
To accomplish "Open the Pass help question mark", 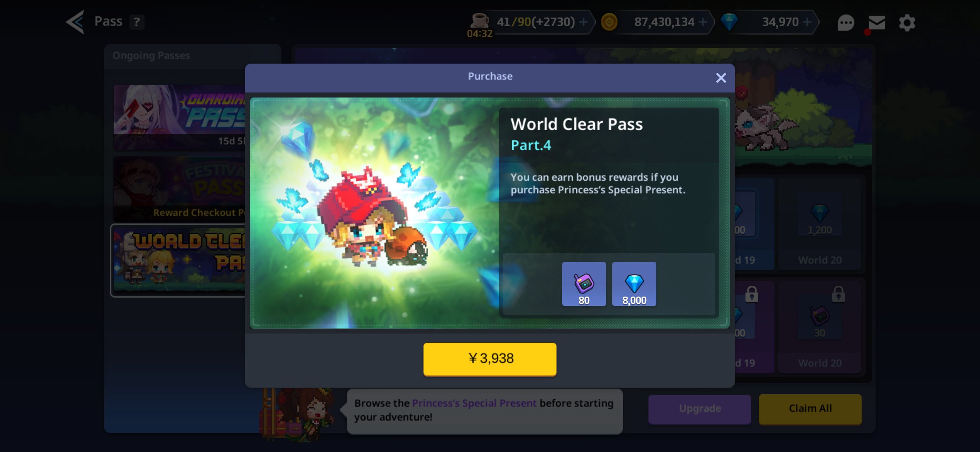I will click(x=137, y=22).
